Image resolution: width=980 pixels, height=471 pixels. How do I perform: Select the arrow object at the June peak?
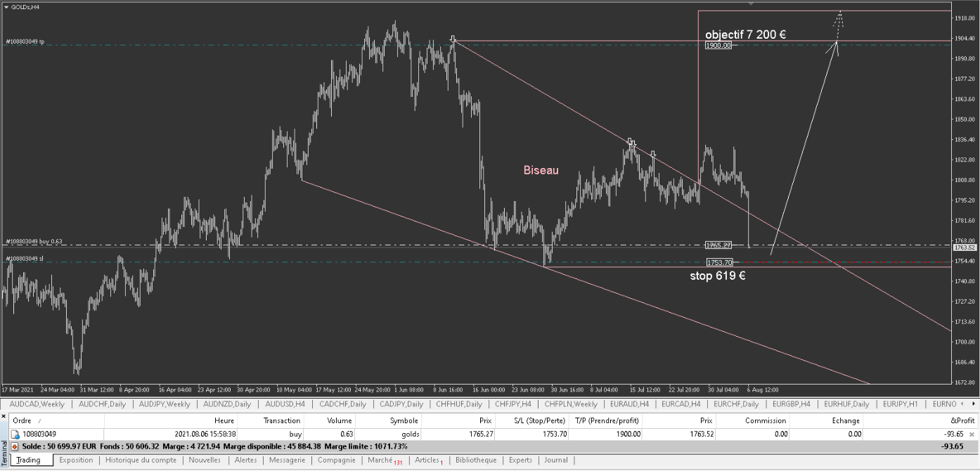coord(453,39)
